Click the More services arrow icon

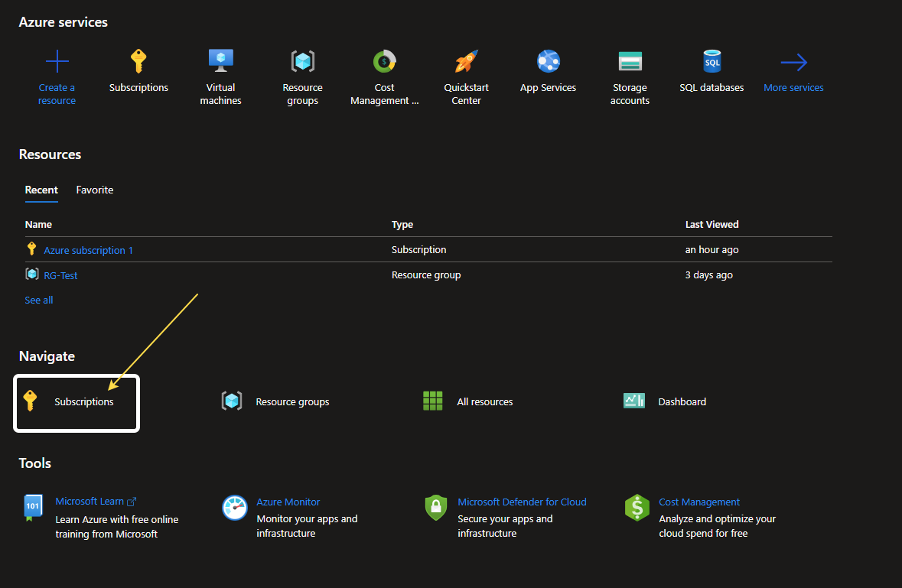[793, 60]
